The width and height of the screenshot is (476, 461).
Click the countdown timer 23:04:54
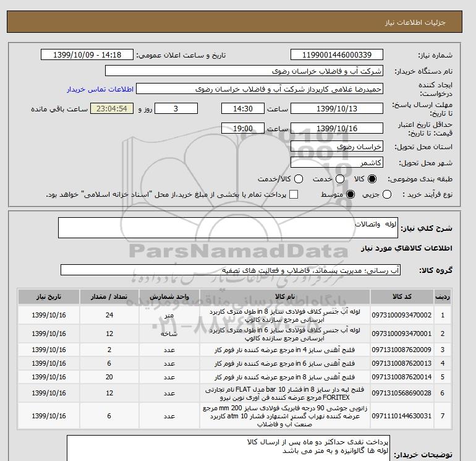coord(112,108)
